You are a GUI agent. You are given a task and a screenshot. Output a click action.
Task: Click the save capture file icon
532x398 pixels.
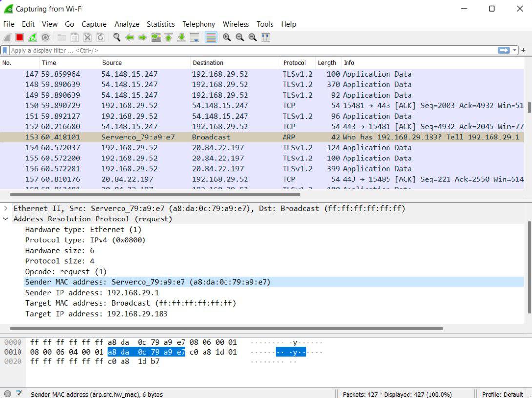click(x=75, y=37)
